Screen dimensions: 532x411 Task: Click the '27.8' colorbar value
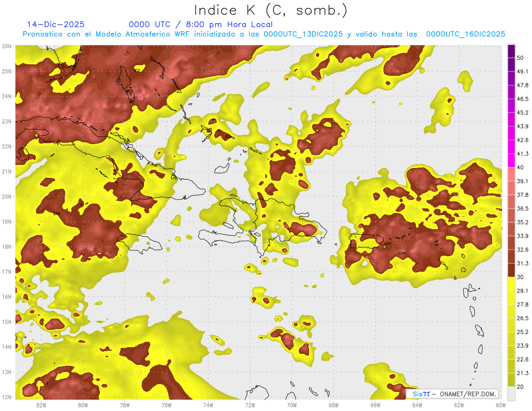tap(523, 305)
